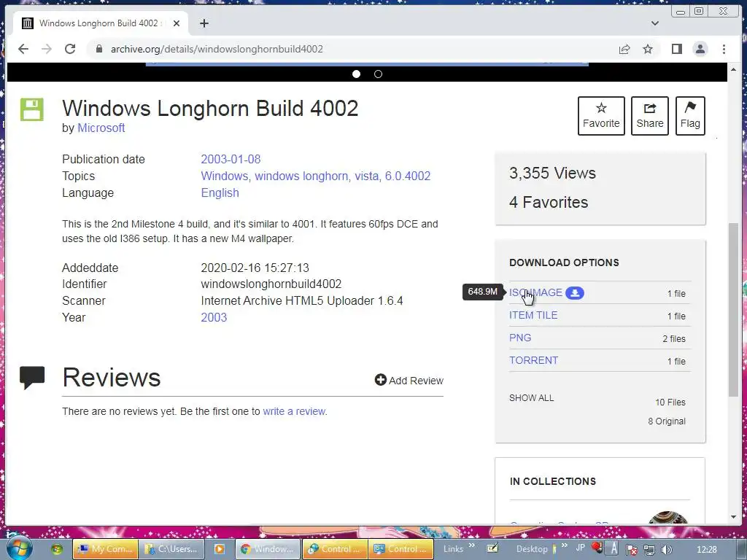Click the blue download icon beside ISO IMAGE

point(575,293)
